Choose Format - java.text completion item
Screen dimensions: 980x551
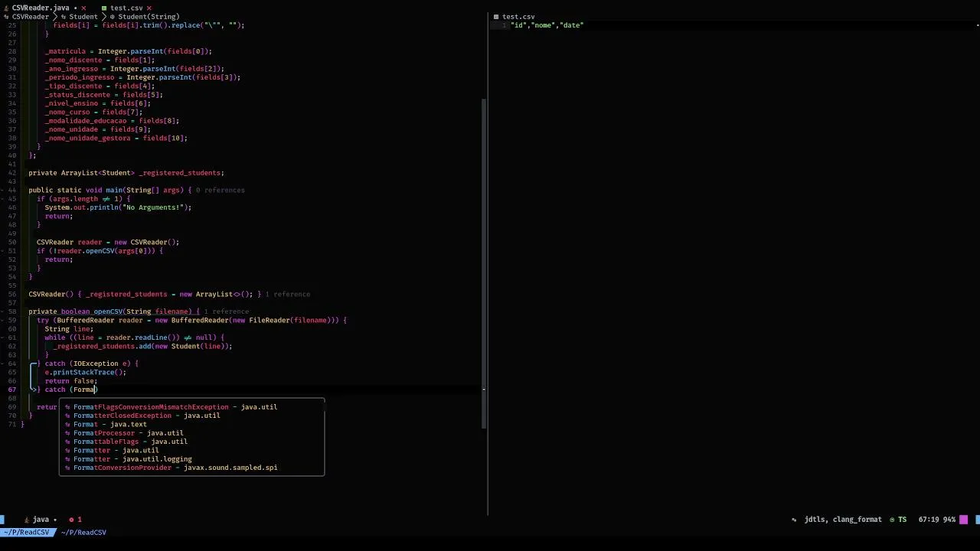191,424
